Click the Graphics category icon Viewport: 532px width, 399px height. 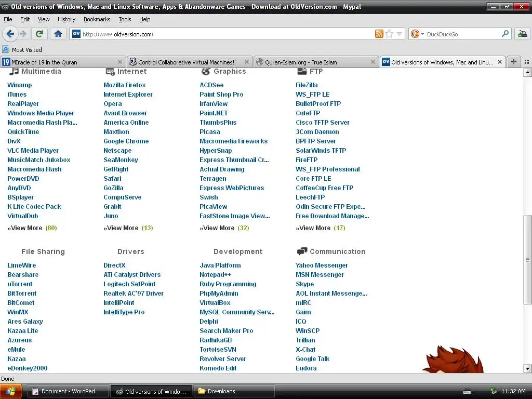(x=206, y=71)
